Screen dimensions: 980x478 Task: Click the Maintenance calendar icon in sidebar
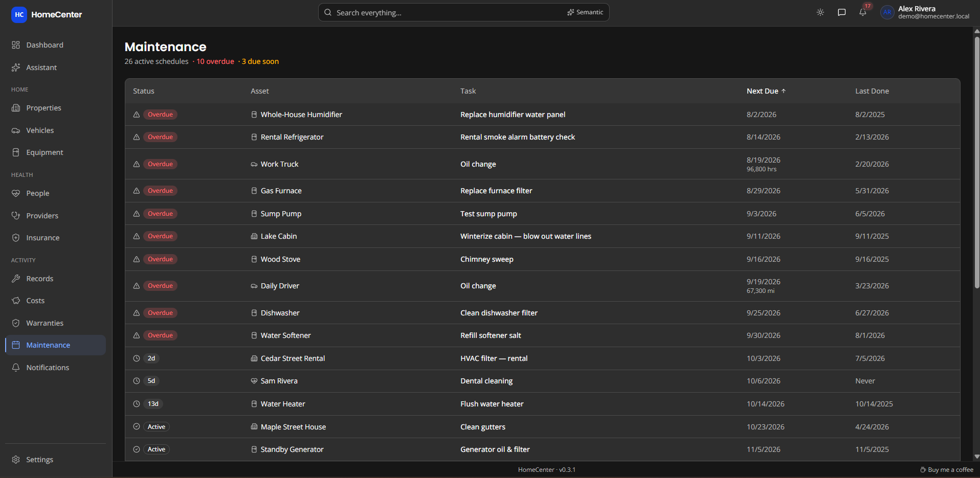click(16, 345)
